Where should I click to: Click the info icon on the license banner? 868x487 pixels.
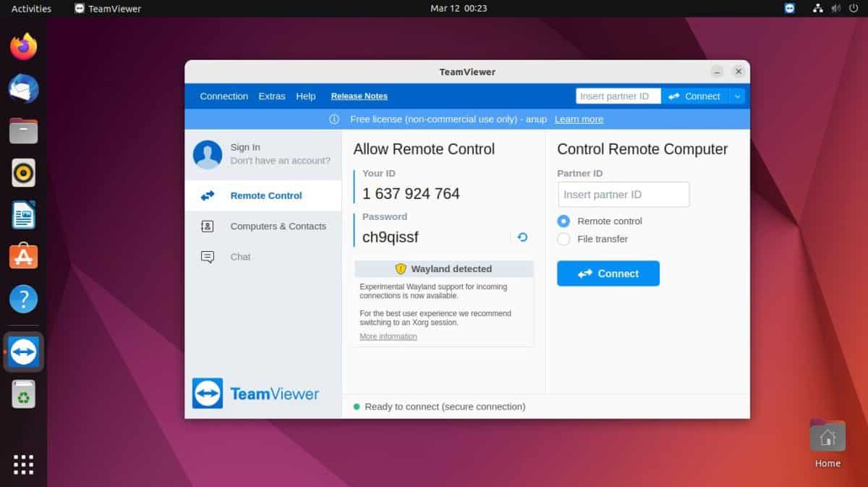click(x=333, y=119)
